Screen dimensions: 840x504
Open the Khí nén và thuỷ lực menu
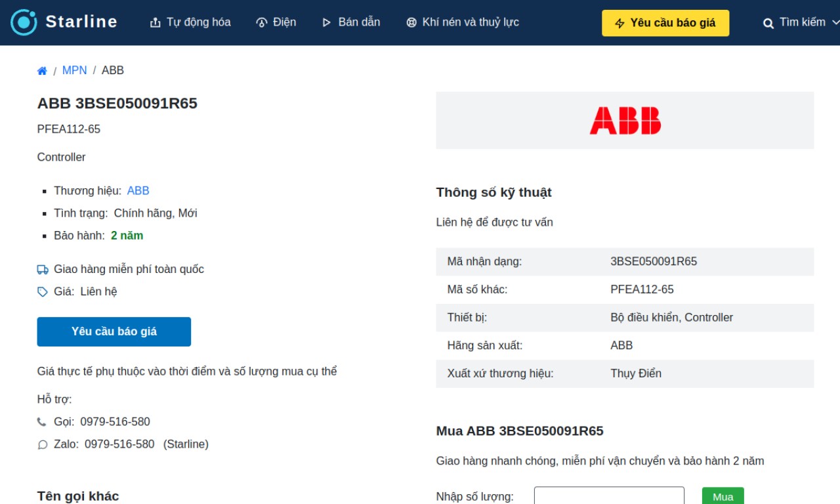tap(463, 22)
